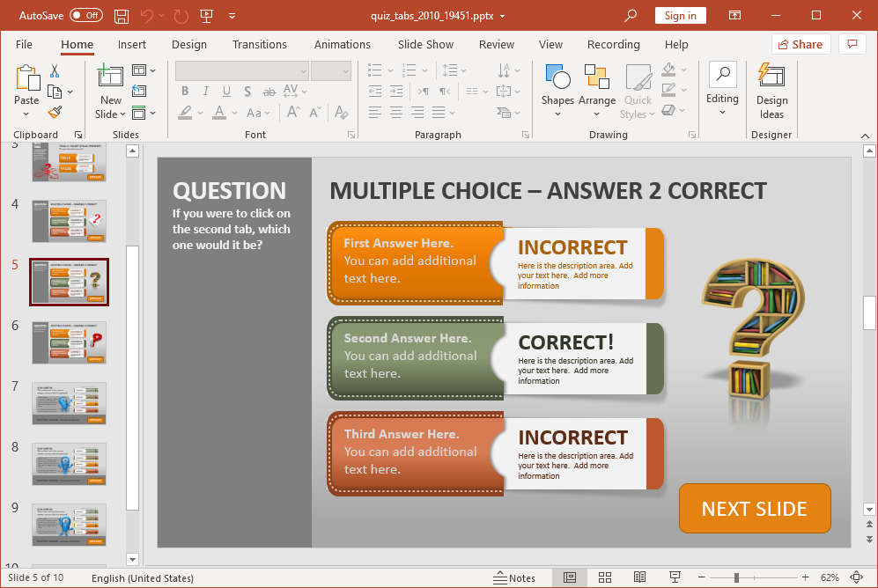Switch to the Slide Show tab
This screenshot has height=588, width=878.
[425, 44]
